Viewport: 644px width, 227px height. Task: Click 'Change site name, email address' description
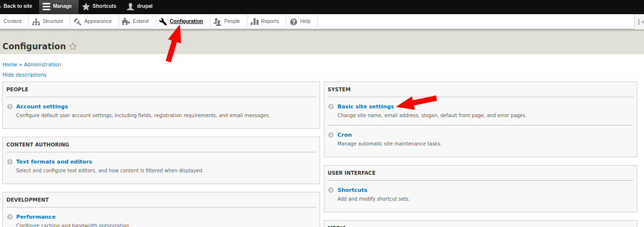pyautogui.click(x=432, y=116)
